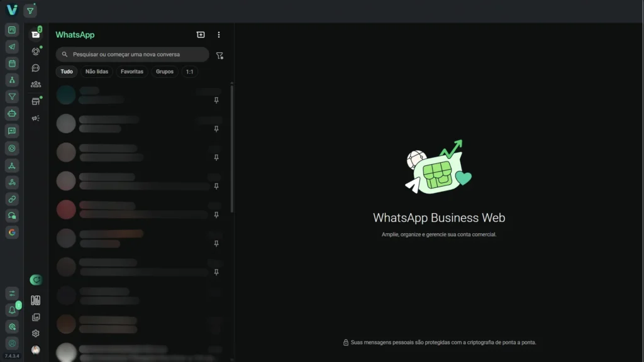This screenshot has width=644, height=362.
Task: Show Favoritas conversations
Action: (x=132, y=72)
